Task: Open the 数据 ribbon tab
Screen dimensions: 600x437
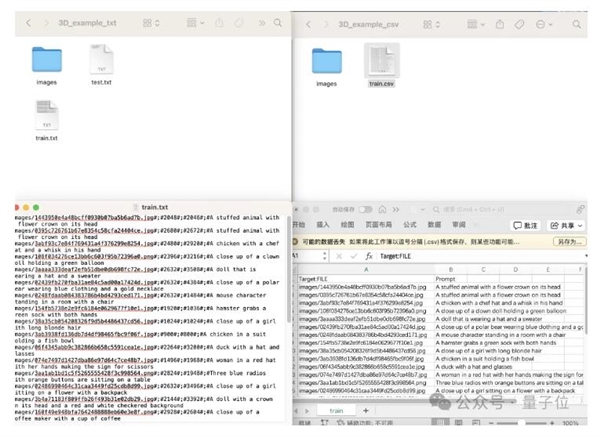Action: 434,225
